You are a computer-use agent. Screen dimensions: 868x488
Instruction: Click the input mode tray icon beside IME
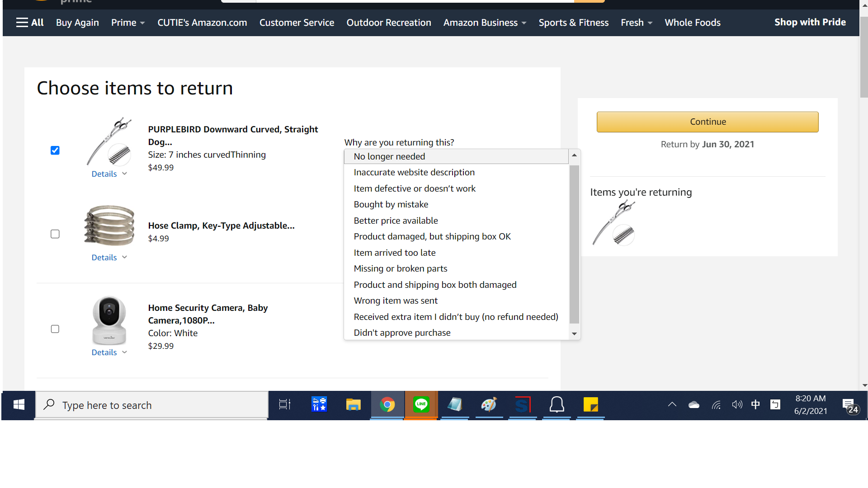tap(775, 405)
